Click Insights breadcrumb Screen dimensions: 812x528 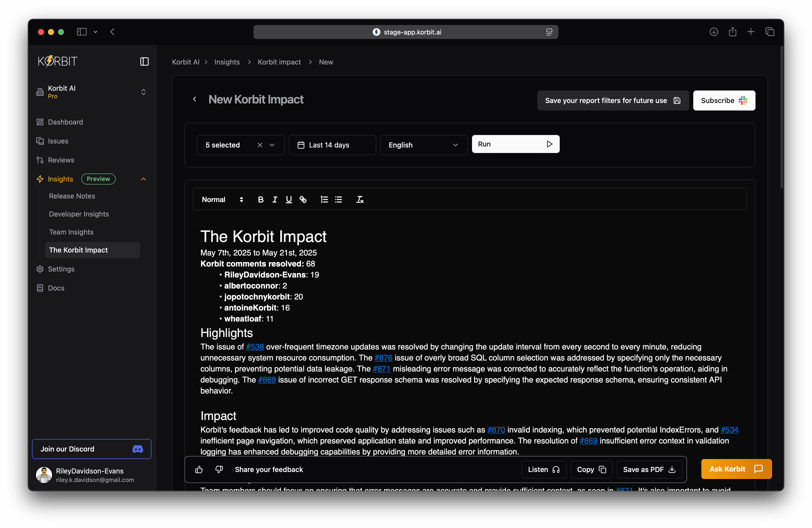click(x=227, y=62)
